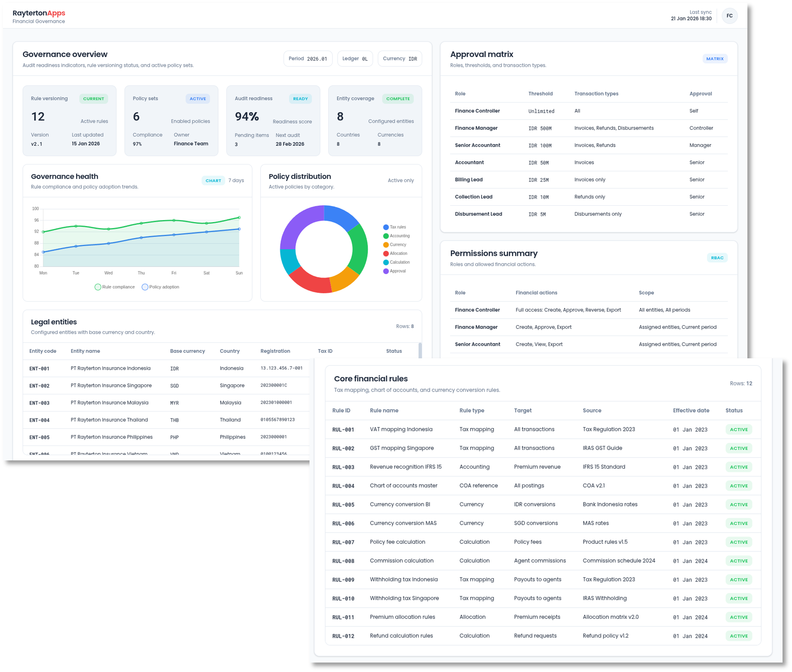Open the Ledger 0L selector
The image size is (792, 672).
click(354, 59)
